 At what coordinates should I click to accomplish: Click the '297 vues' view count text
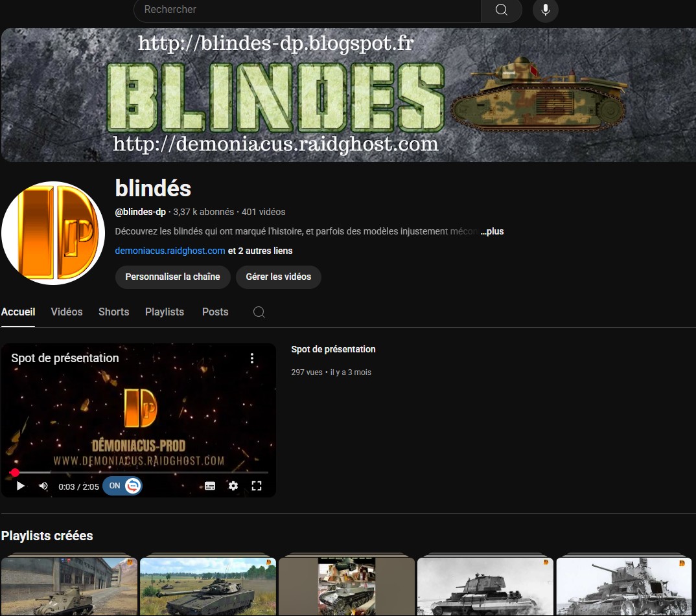coord(307,372)
